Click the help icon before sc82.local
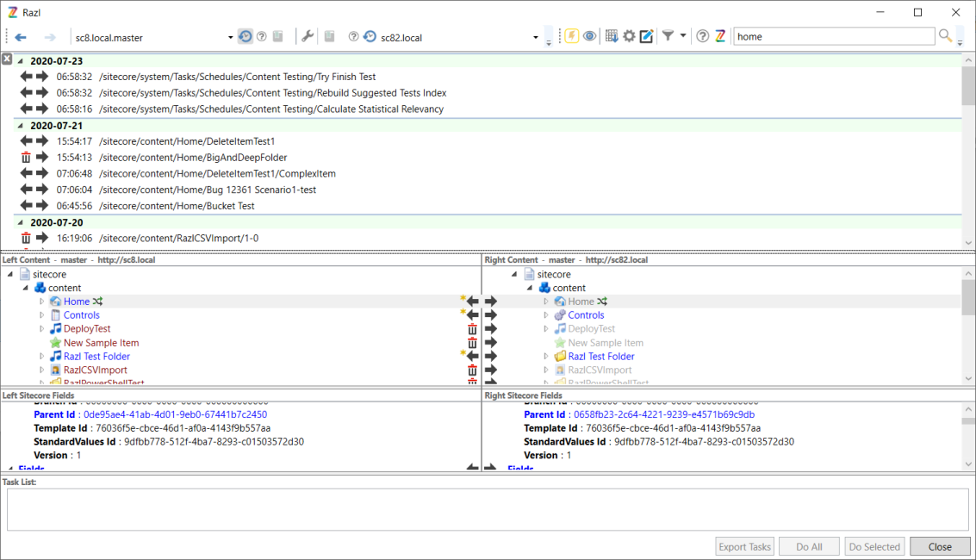976x560 pixels. pos(353,37)
